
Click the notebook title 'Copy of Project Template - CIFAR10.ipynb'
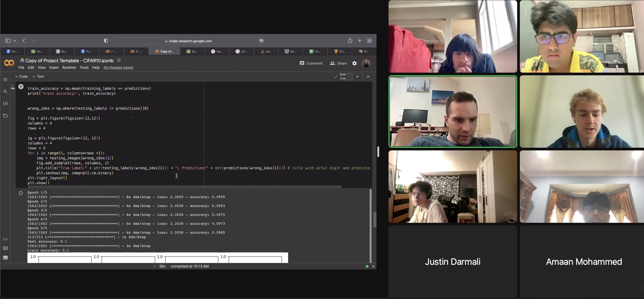(69, 61)
